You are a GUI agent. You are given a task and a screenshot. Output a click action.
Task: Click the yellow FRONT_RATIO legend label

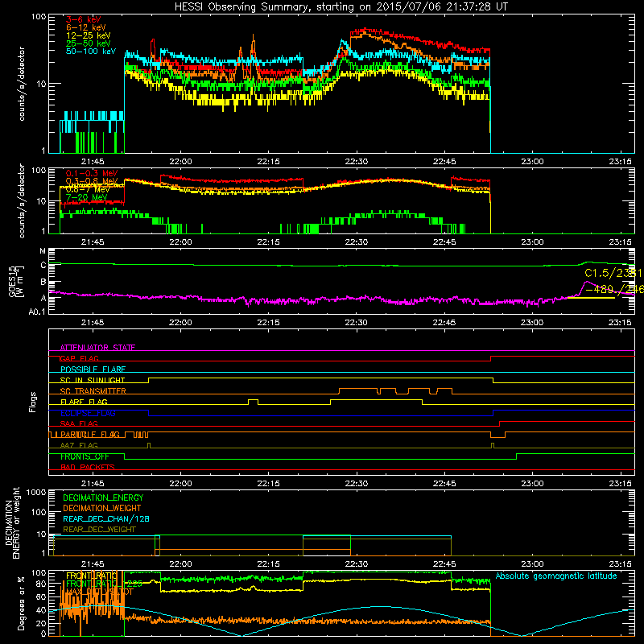click(x=92, y=576)
